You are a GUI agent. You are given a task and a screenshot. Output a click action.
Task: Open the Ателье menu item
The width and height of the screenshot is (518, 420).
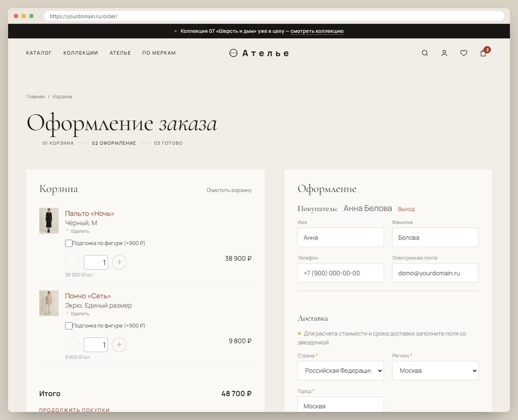click(120, 53)
